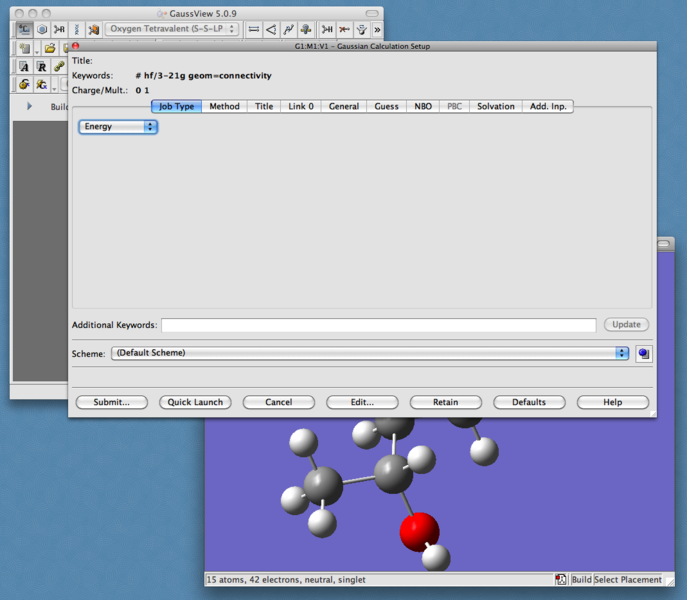Open the fragment type dropdown Oxygen Tetravalent

click(172, 29)
